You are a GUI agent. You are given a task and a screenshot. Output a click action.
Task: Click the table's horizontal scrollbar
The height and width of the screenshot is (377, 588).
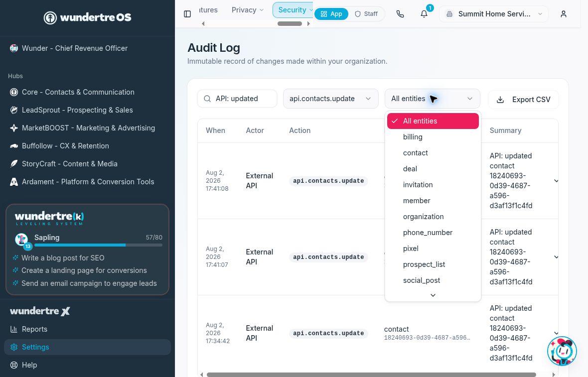click(371, 375)
